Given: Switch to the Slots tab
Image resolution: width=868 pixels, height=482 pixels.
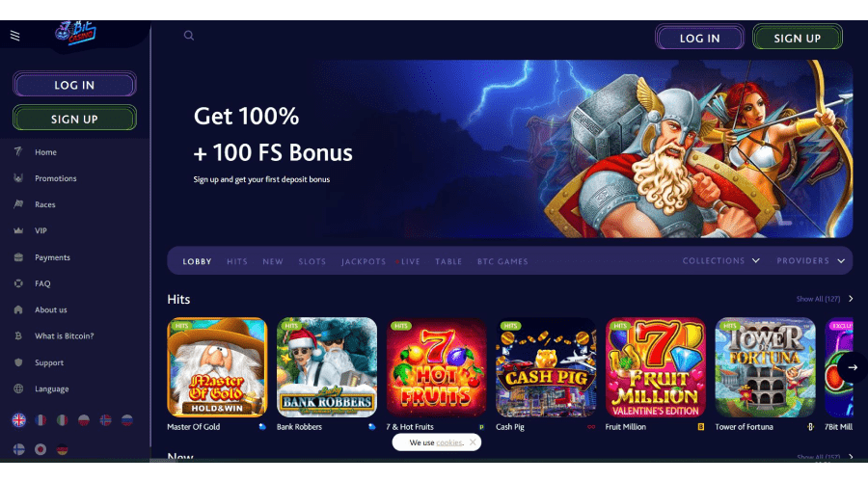Looking at the screenshot, I should (312, 262).
